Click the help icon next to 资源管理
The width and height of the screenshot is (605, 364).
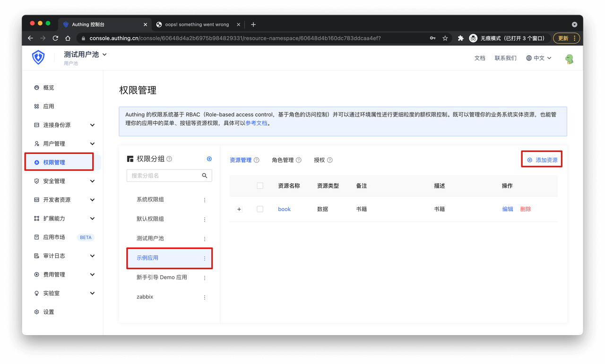click(257, 160)
